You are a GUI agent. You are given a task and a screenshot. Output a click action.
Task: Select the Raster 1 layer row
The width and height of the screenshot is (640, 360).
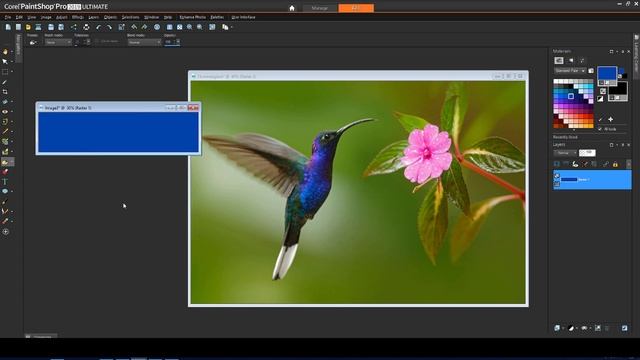coord(592,180)
